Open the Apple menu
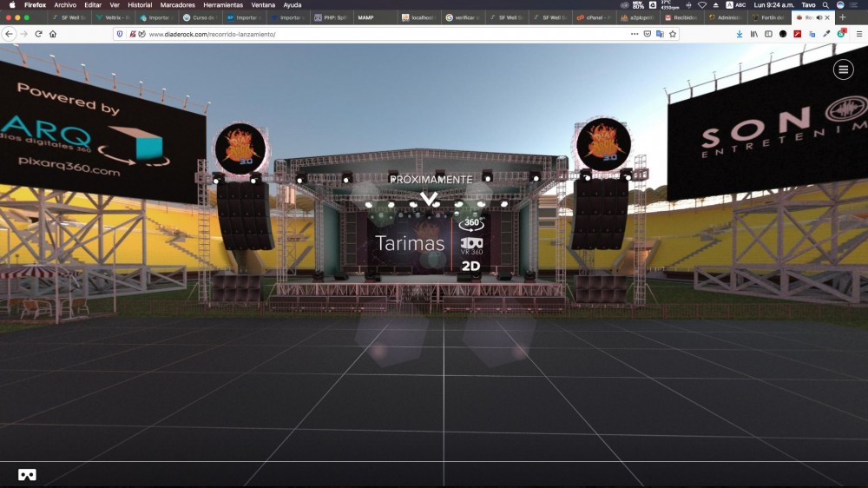 pyautogui.click(x=12, y=5)
